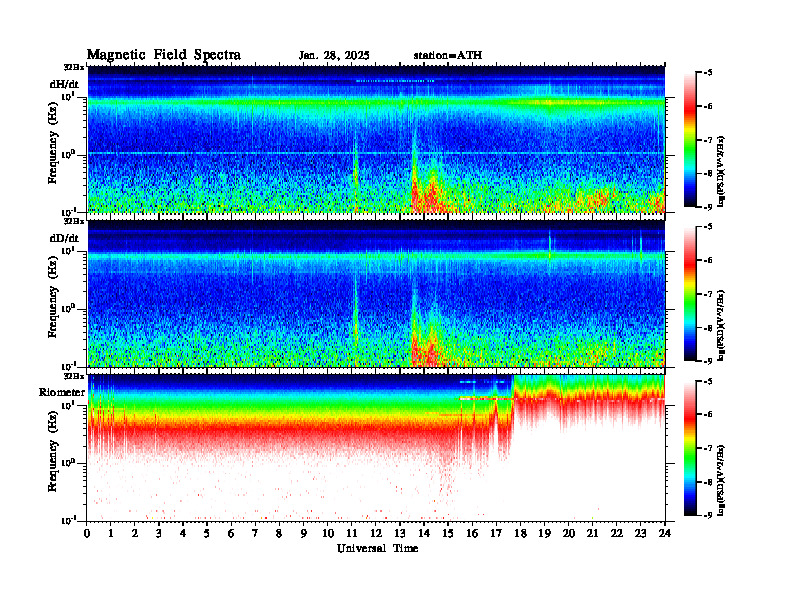Select the date text "Jan. 28, 2025"
The width and height of the screenshot is (792, 612).
[334, 56]
